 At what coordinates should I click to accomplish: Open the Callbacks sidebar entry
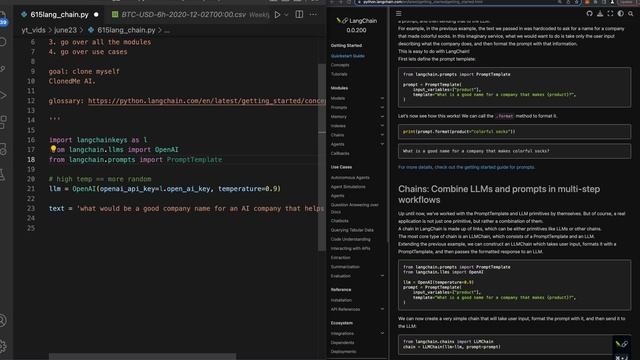340,153
